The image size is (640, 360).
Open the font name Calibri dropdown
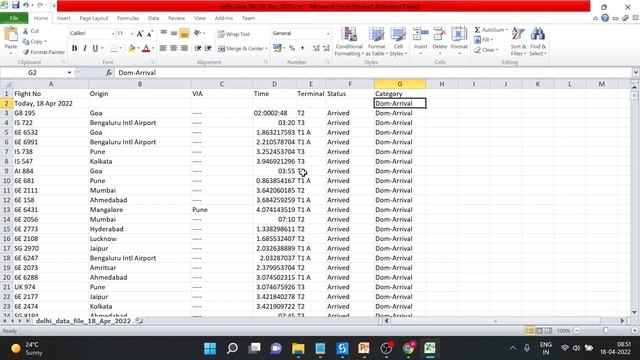click(113, 33)
